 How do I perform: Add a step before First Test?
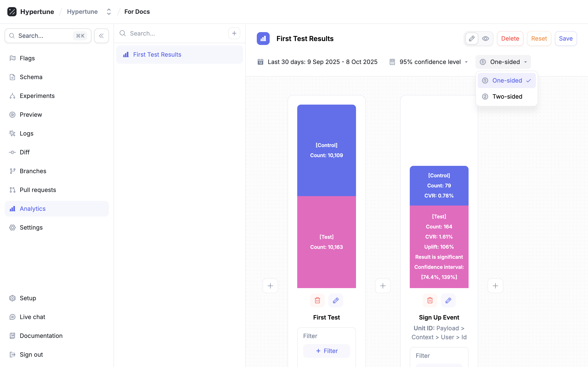pyautogui.click(x=270, y=286)
